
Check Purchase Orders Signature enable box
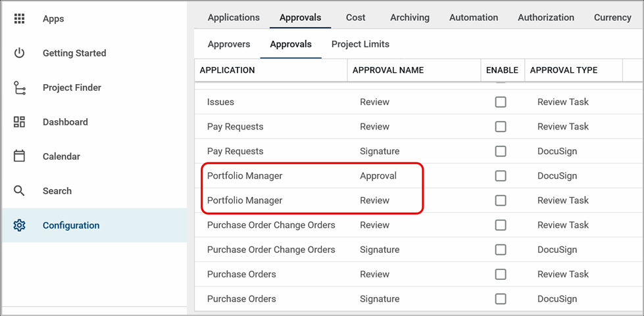pos(501,299)
